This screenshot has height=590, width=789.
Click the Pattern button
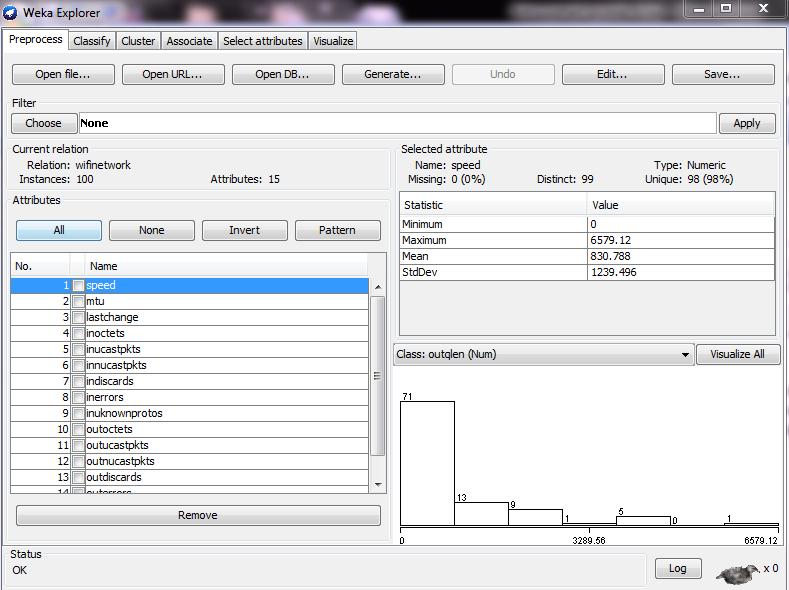338,230
